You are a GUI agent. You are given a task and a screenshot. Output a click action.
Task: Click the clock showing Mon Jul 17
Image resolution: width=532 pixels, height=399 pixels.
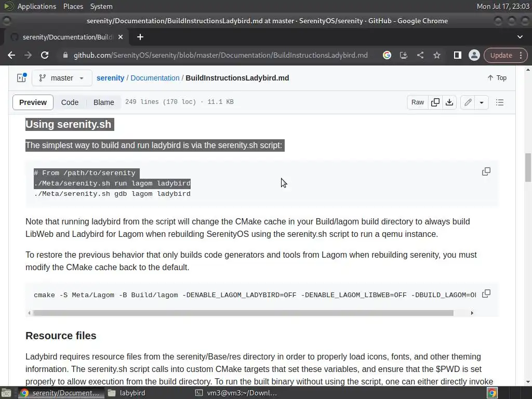point(503,6)
